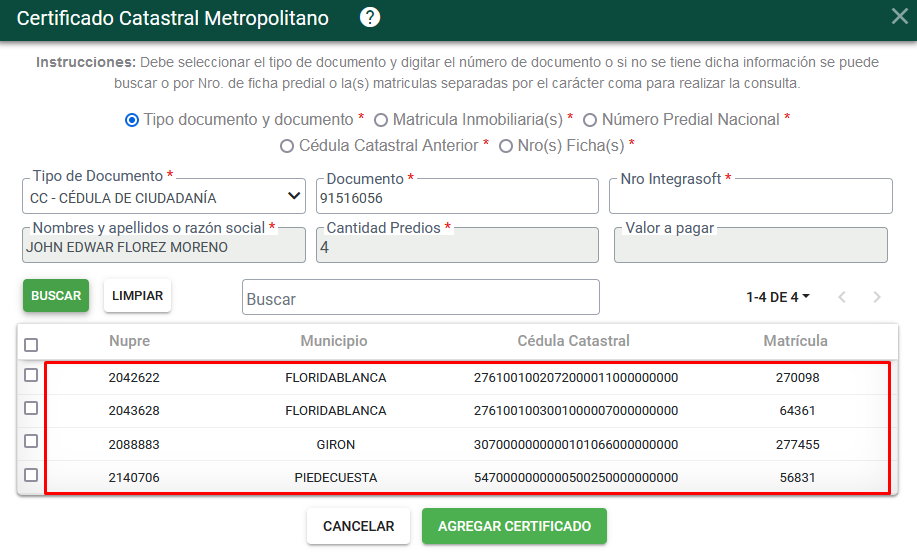Click cédula 547000000000500250000000000
The height and width of the screenshot is (556, 917).
(x=576, y=478)
